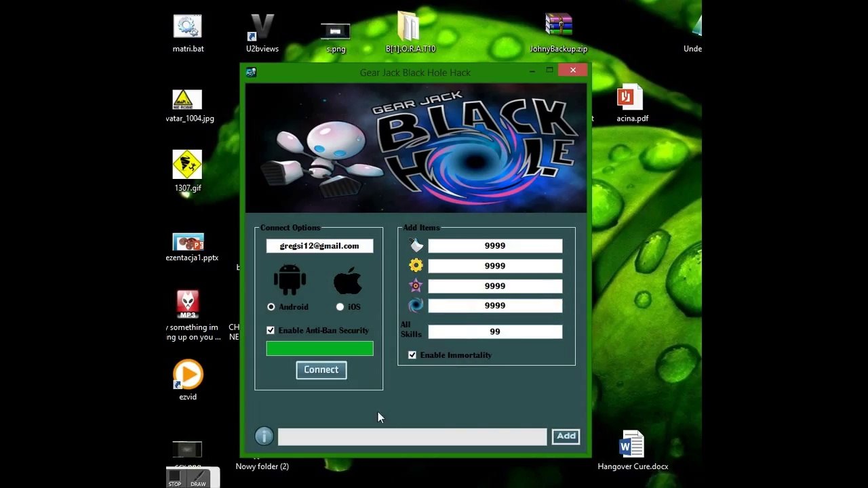
Task: Select the iOS radio button
Action: [340, 307]
